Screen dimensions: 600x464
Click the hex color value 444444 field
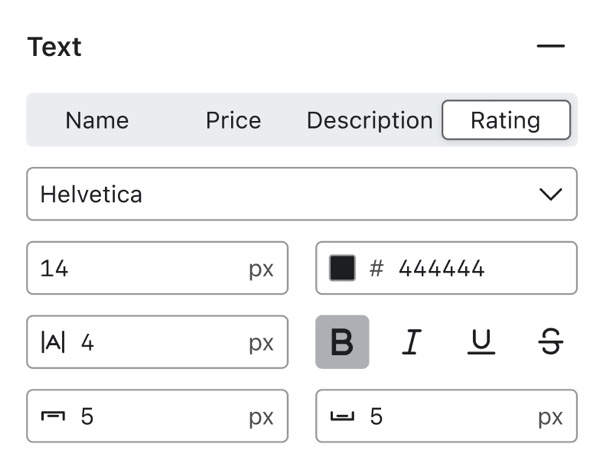(x=470, y=268)
